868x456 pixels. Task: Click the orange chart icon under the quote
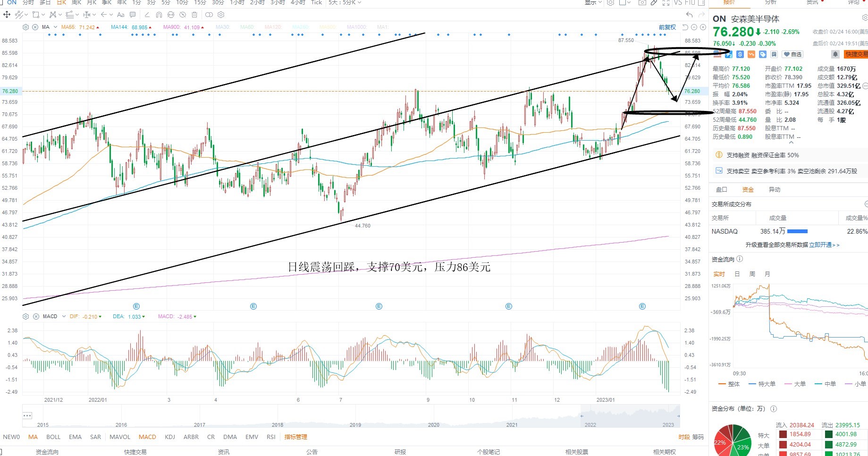(x=751, y=54)
